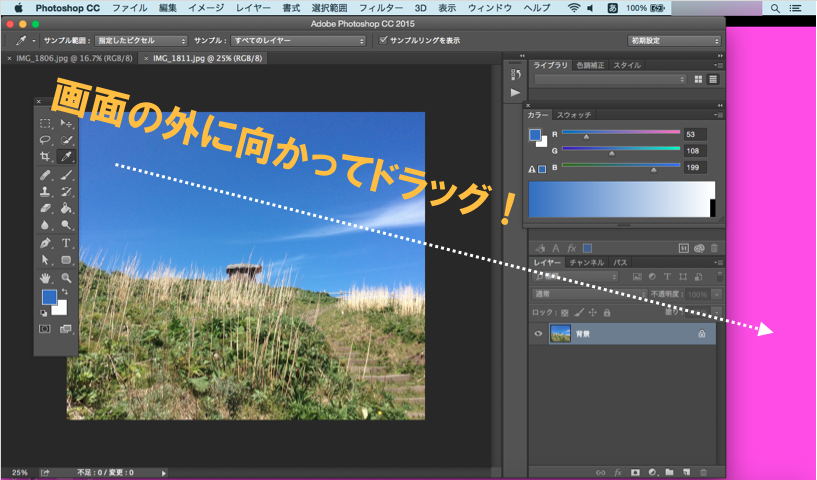Select the Brush tool
Image resolution: width=817 pixels, height=480 pixels.
[66, 175]
